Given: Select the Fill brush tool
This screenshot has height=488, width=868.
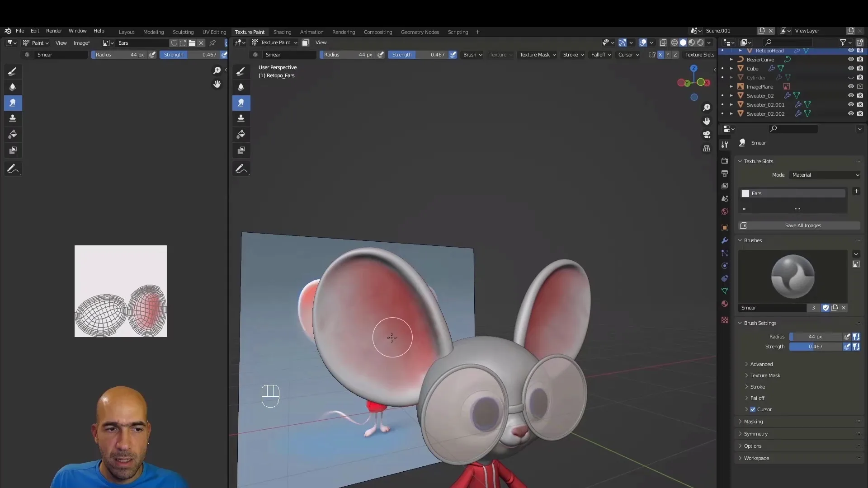Looking at the screenshot, I should tap(12, 134).
